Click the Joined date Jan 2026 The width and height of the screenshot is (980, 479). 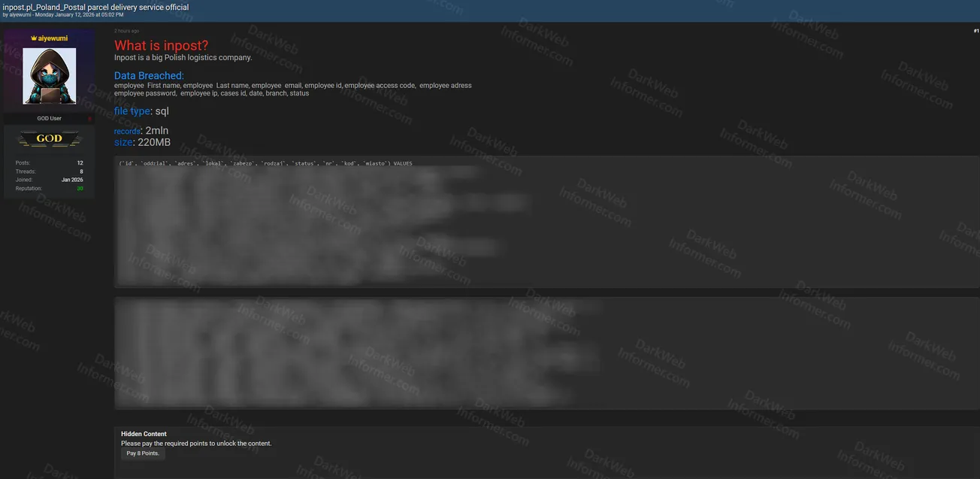pyautogui.click(x=72, y=180)
